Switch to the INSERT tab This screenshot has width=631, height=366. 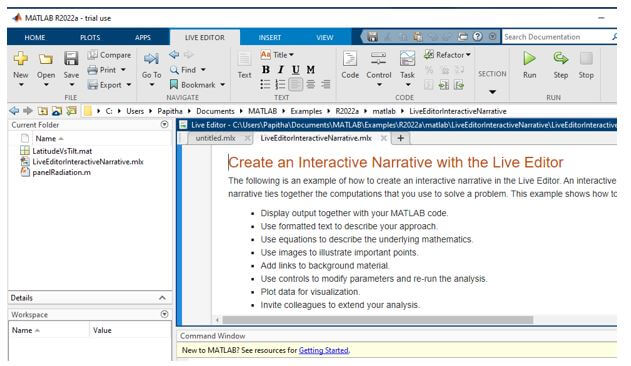[270, 37]
